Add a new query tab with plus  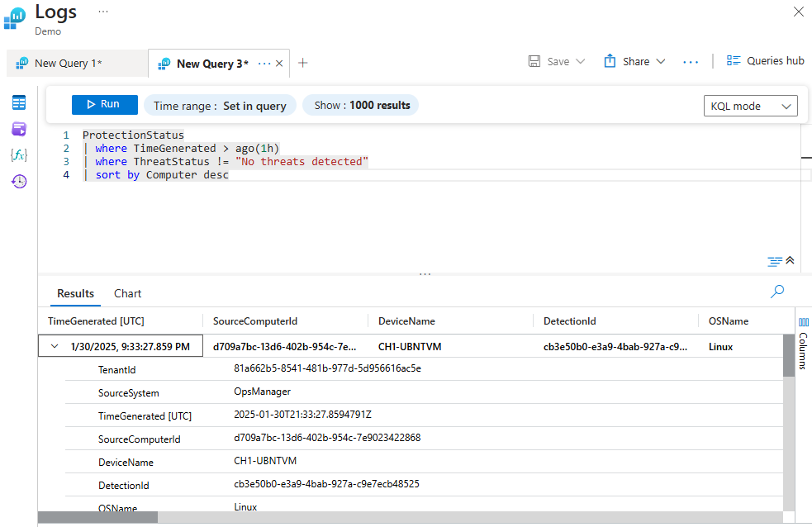[303, 63]
